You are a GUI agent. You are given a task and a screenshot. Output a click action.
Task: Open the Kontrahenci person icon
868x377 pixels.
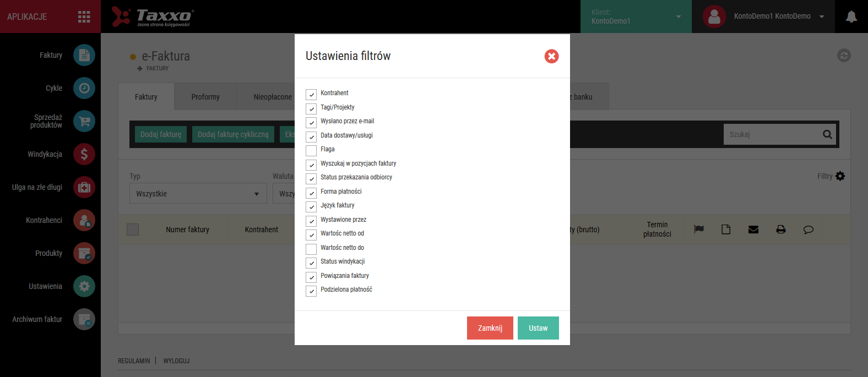pos(84,220)
